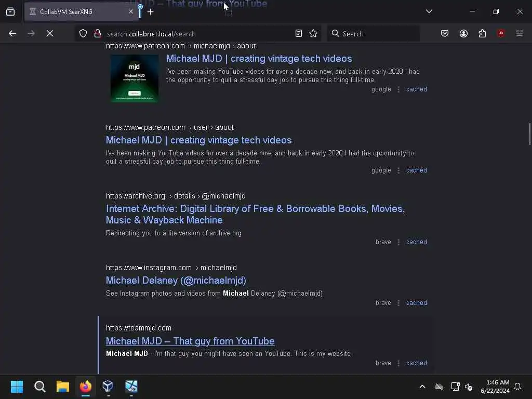Open VirtualBox cube icon in taskbar

pyautogui.click(x=108, y=387)
